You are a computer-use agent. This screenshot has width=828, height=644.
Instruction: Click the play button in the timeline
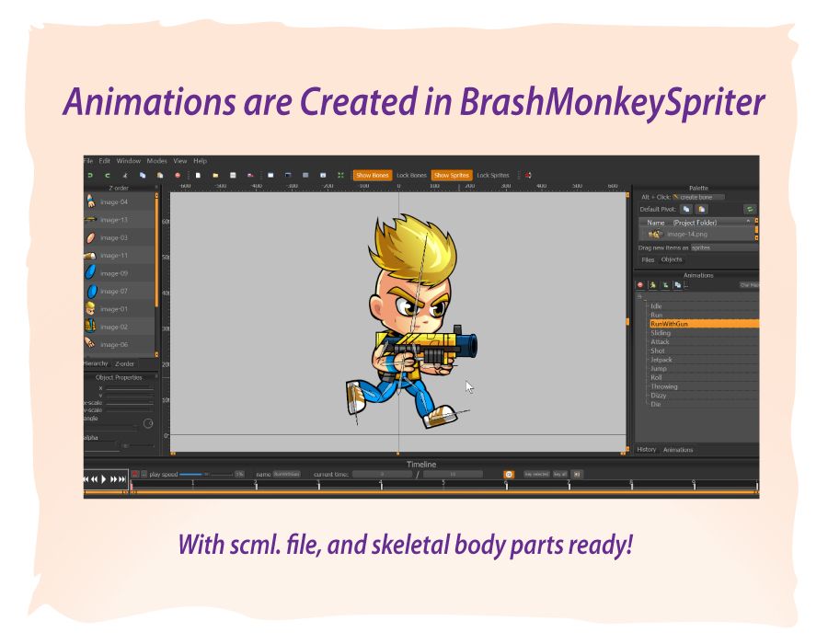[x=104, y=479]
